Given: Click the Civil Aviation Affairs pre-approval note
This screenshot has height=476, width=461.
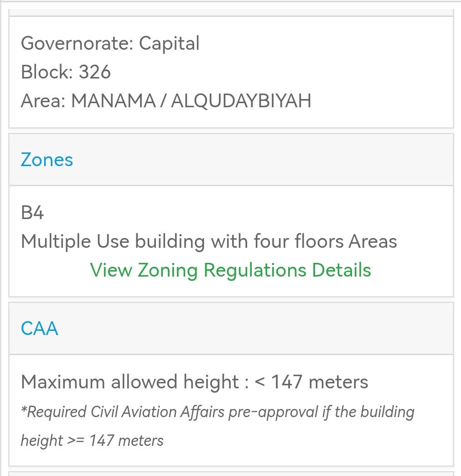Looking at the screenshot, I should tap(218, 412).
